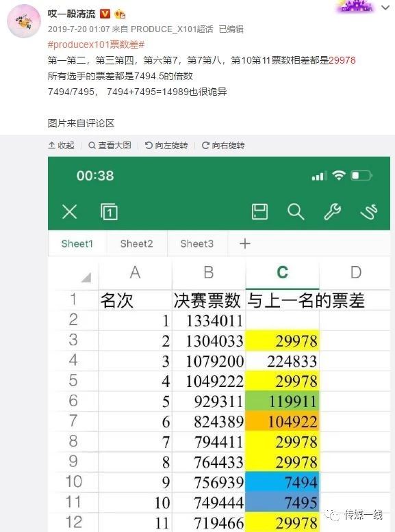
Task: Open the PRODUCE_X101超话 source link
Action: [172, 29]
